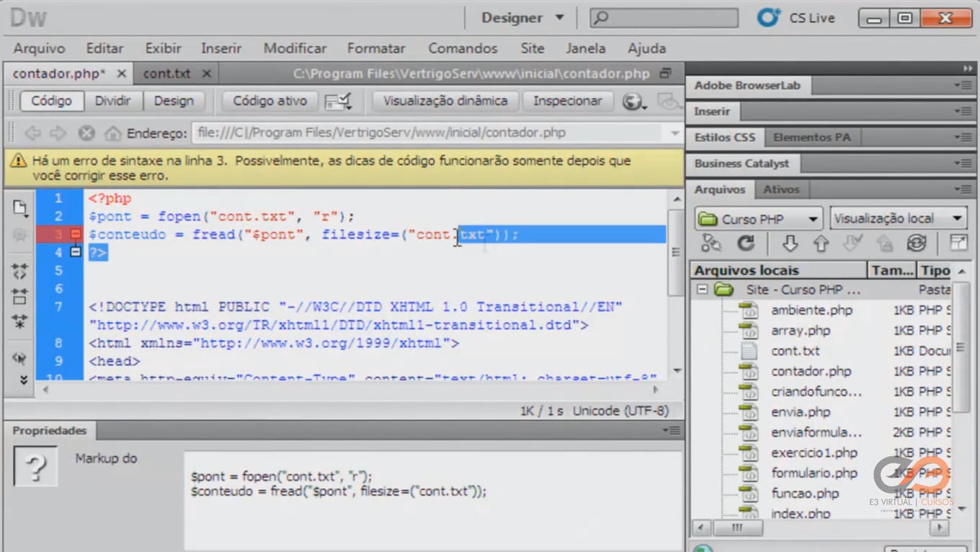Open Inserir panel options menu
980x552 pixels.
[x=962, y=111]
